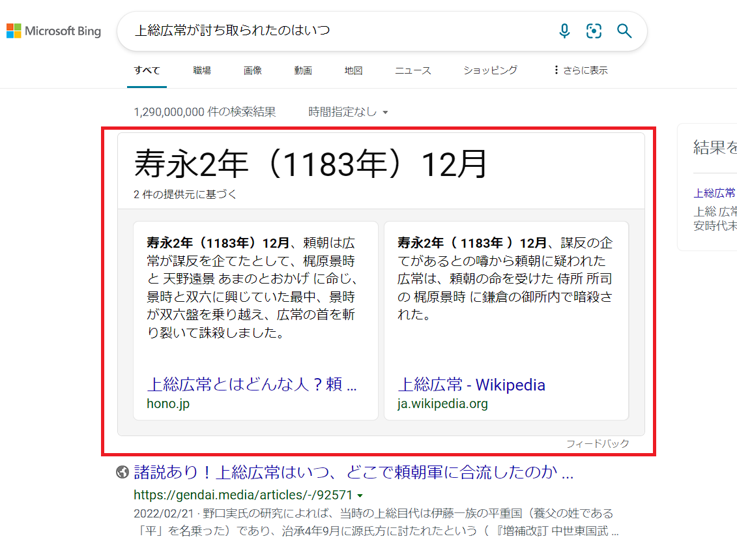Screen dimensions: 737x560
Task: Open the ショッピング tab
Action: [x=490, y=70]
